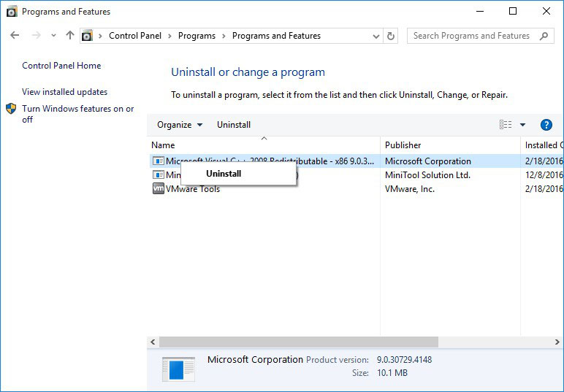Click scroll left arrow on horizontal scrollbar
Viewport: 564px width, 392px height.
coord(153,342)
